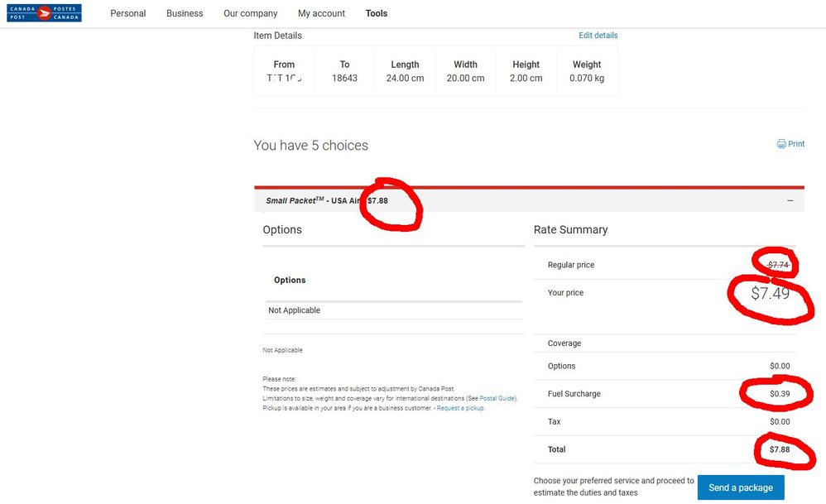Select the Your price value $7.49

click(x=771, y=293)
